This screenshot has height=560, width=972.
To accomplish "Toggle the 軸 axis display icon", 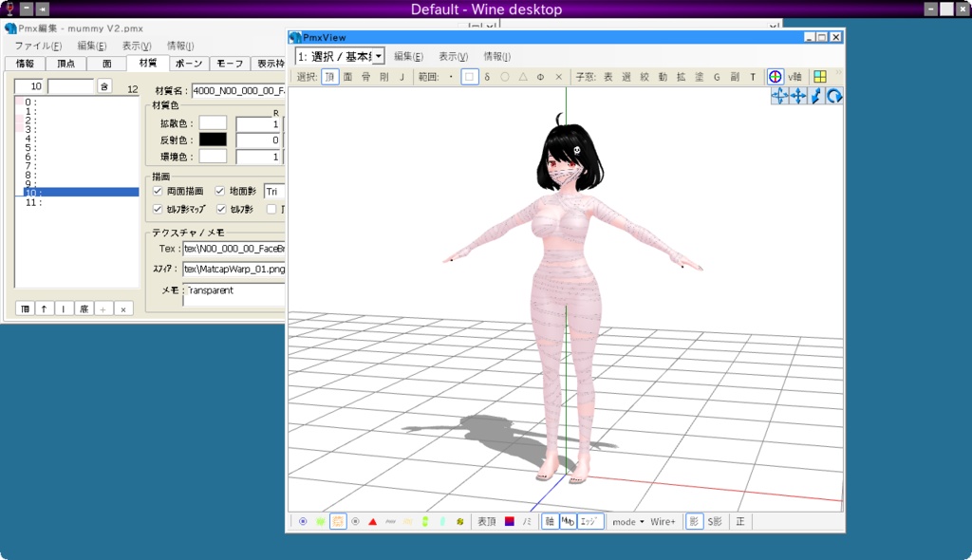I will pyautogui.click(x=548, y=520).
